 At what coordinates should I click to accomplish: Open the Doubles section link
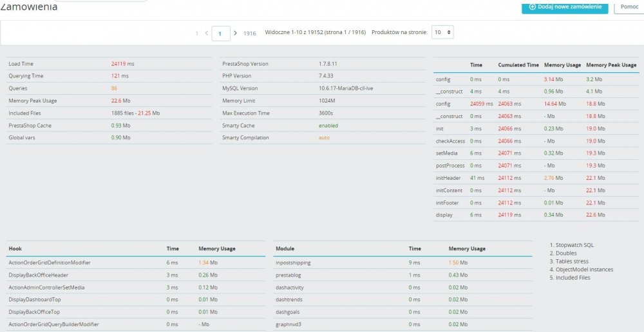567,253
